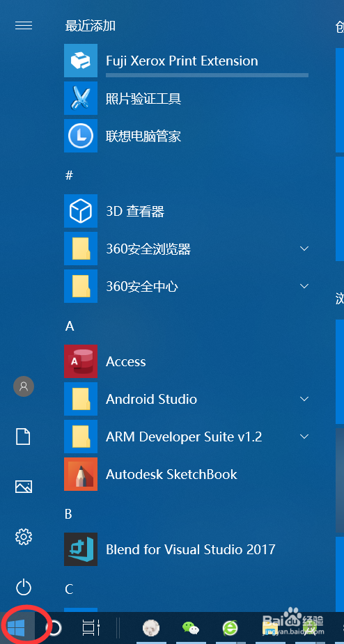Open Cortana circle on the taskbar
The height and width of the screenshot is (644, 344).
[54, 627]
